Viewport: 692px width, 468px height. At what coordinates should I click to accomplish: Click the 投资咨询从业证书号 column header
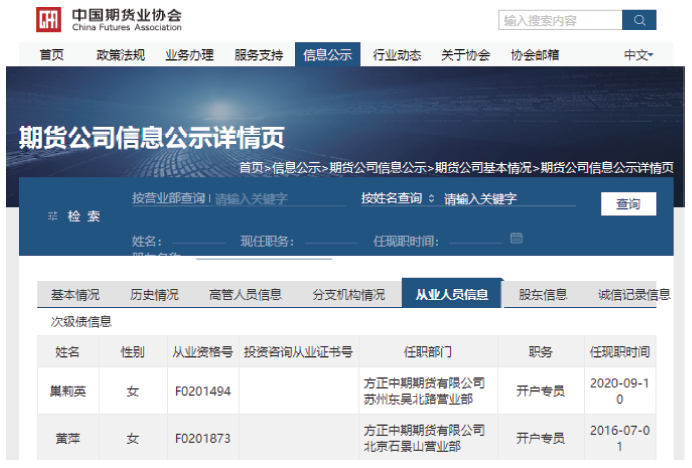[298, 352]
